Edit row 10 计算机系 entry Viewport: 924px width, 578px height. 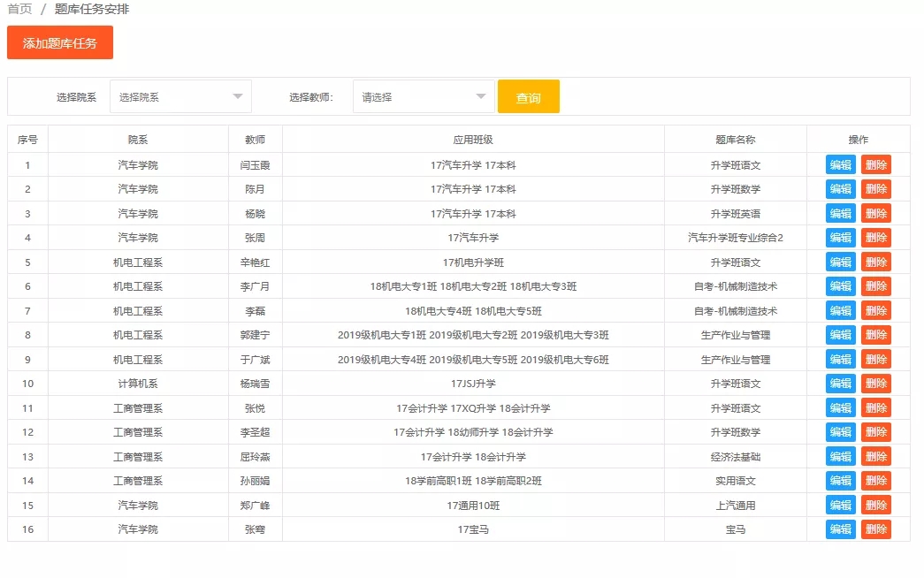(x=840, y=384)
